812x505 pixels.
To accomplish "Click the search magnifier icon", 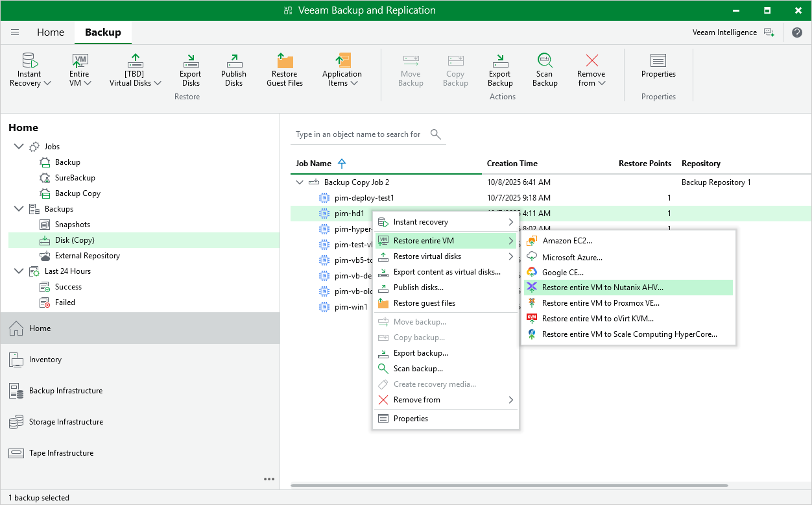I will click(x=436, y=134).
